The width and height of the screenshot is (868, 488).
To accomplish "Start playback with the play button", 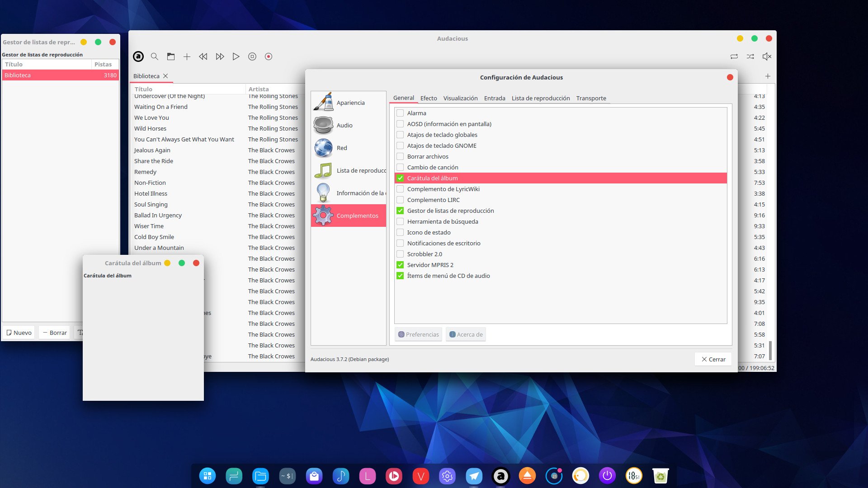I will (236, 56).
